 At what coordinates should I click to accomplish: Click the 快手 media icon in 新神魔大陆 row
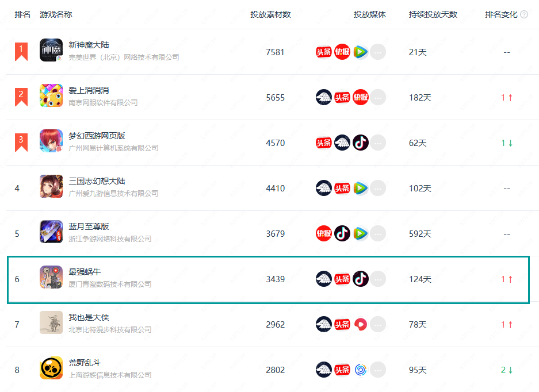pos(342,52)
